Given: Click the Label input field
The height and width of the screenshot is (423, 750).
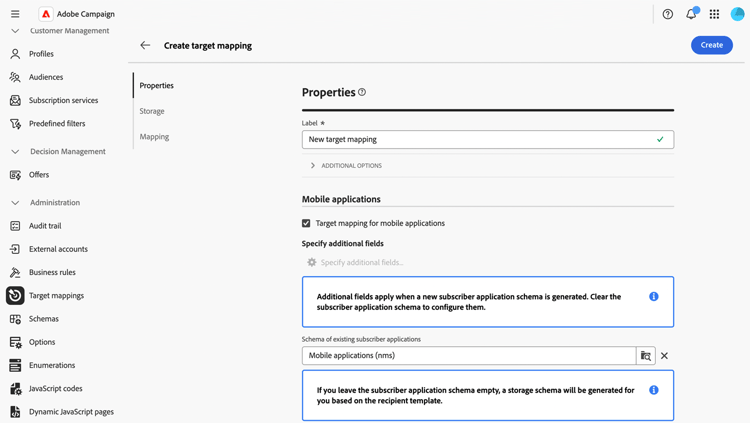Looking at the screenshot, I should (x=488, y=139).
